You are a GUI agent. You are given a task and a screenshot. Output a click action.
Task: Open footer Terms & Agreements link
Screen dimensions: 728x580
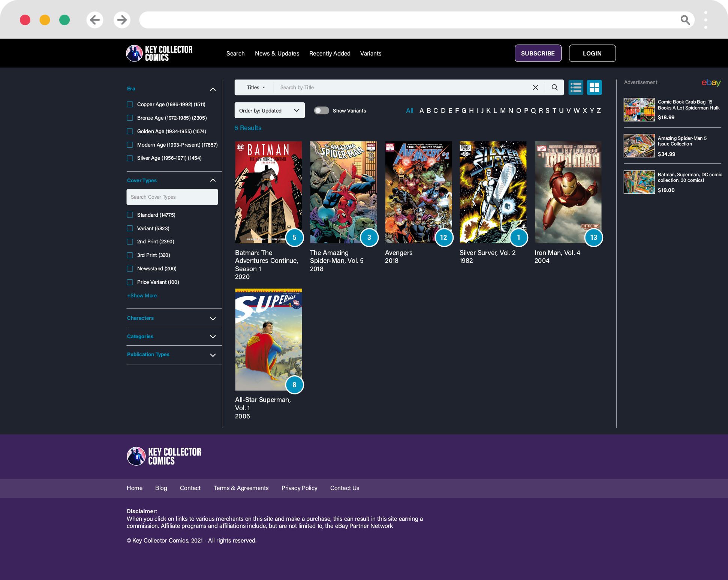point(241,488)
